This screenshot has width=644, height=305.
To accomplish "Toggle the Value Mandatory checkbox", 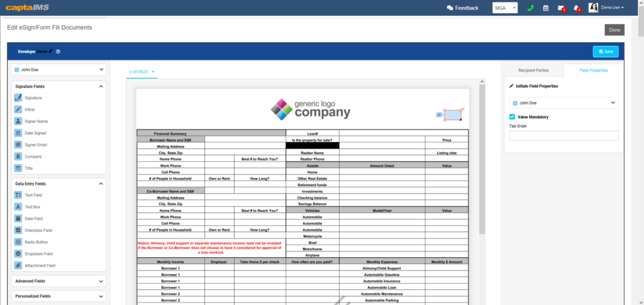I will 513,117.
